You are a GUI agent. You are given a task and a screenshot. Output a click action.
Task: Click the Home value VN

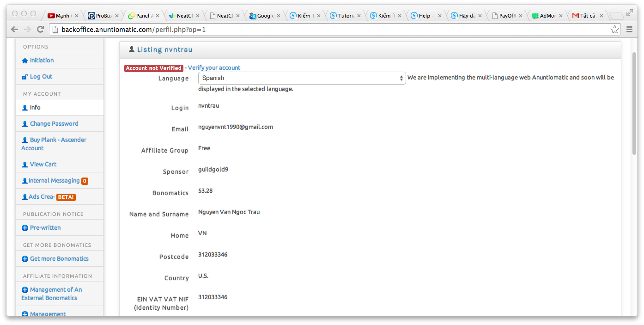click(x=202, y=233)
